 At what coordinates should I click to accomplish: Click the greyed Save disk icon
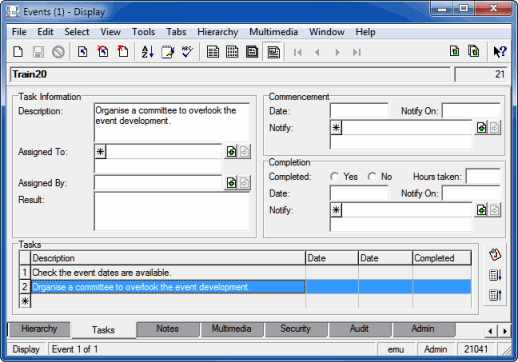point(38,52)
